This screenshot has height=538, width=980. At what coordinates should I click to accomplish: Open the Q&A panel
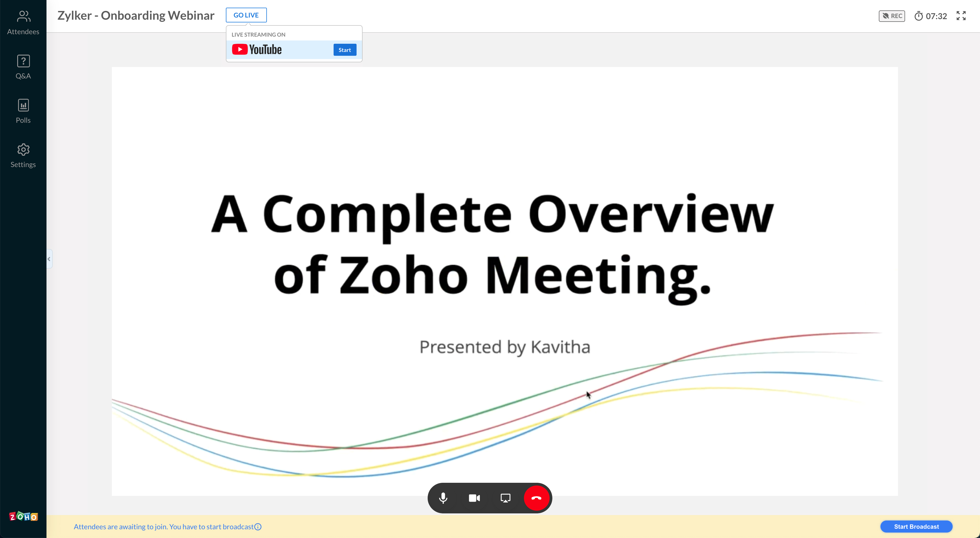click(23, 67)
